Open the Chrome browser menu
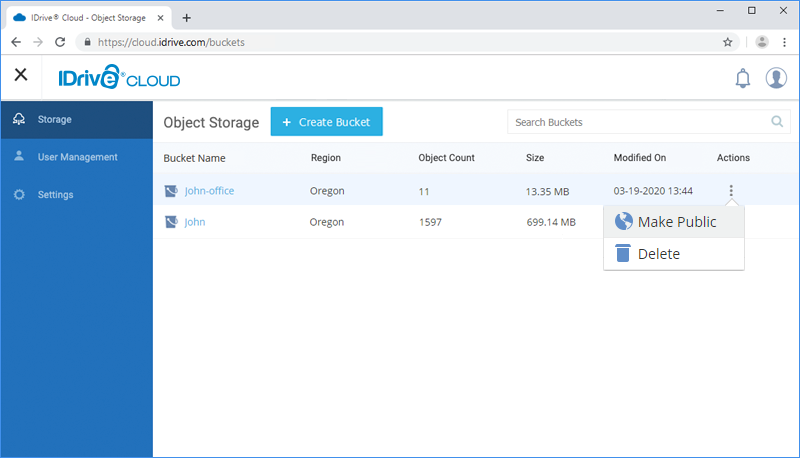The height and width of the screenshot is (458, 800). click(x=783, y=43)
